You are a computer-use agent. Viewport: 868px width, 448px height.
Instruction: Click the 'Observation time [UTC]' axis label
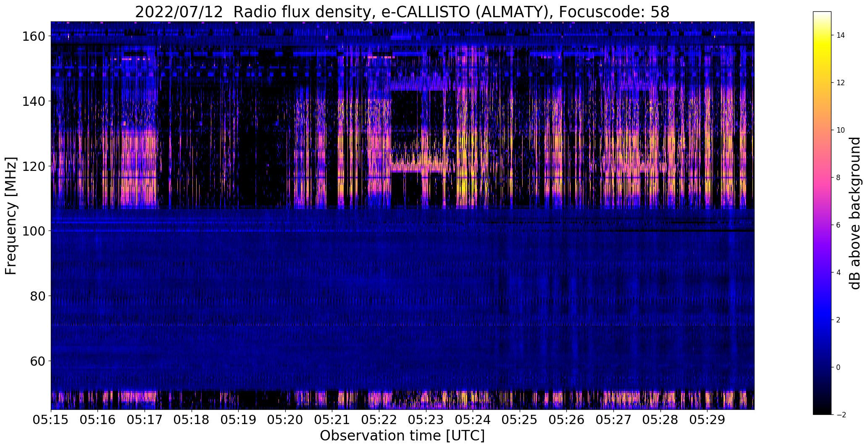[402, 436]
